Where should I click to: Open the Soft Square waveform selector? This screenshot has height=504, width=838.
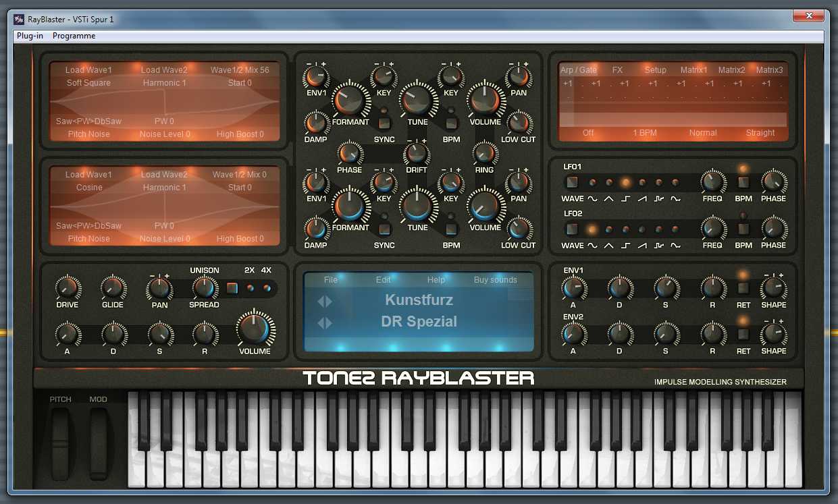click(88, 83)
